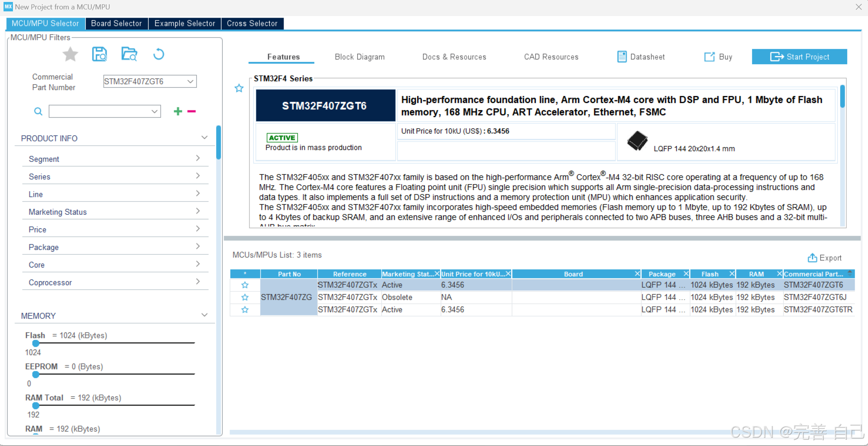The height and width of the screenshot is (446, 868).
Task: Toggle the favorite star beside STM32F4 Series
Action: point(239,88)
